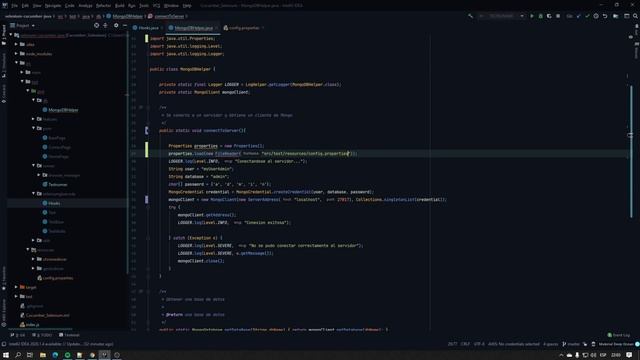This screenshot has width=640, height=360.
Task: Click Collapse All icon in Project panel
Action: coord(105,25)
